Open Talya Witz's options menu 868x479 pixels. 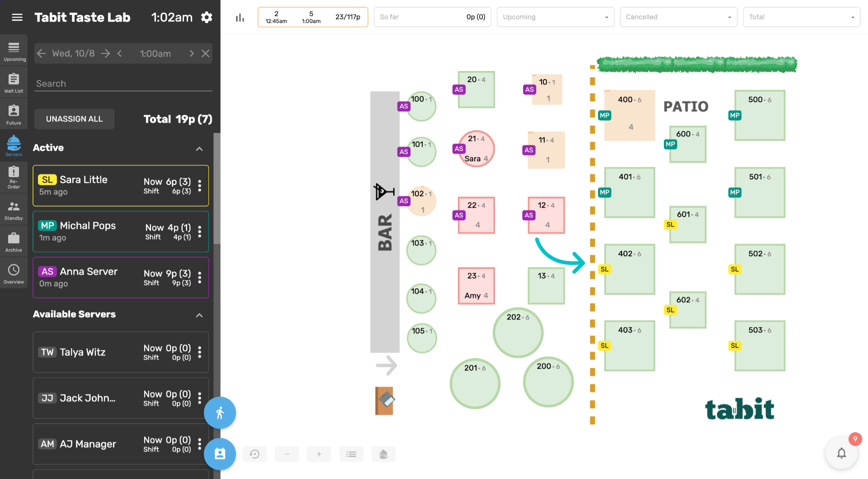(200, 352)
